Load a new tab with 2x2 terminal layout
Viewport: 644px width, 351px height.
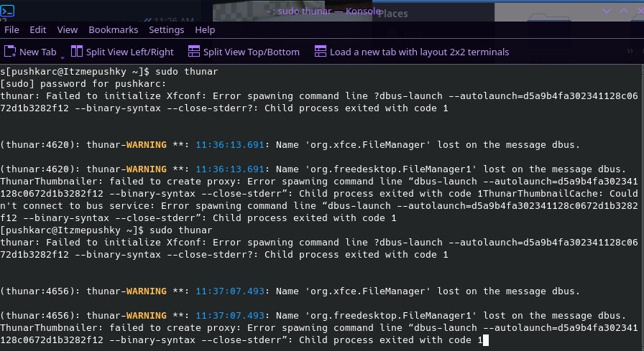point(411,52)
